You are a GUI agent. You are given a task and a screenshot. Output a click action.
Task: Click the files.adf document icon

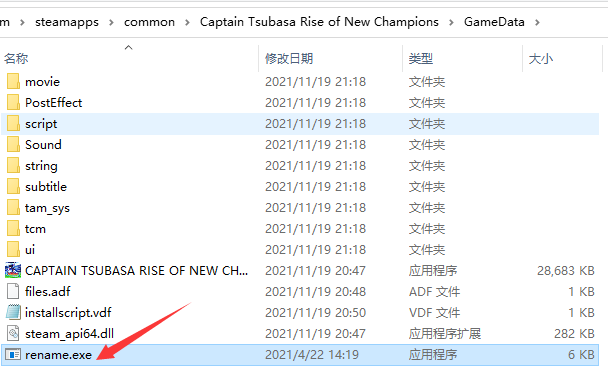(x=13, y=291)
